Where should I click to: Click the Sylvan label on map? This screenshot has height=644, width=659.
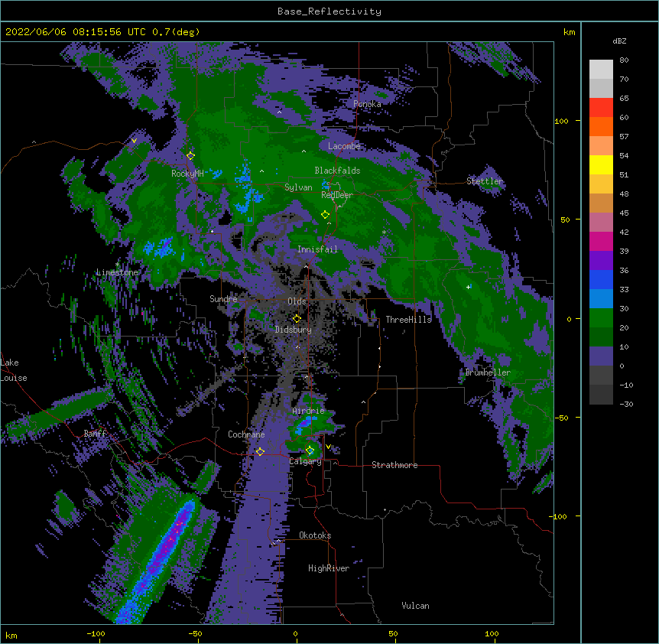pyautogui.click(x=298, y=187)
